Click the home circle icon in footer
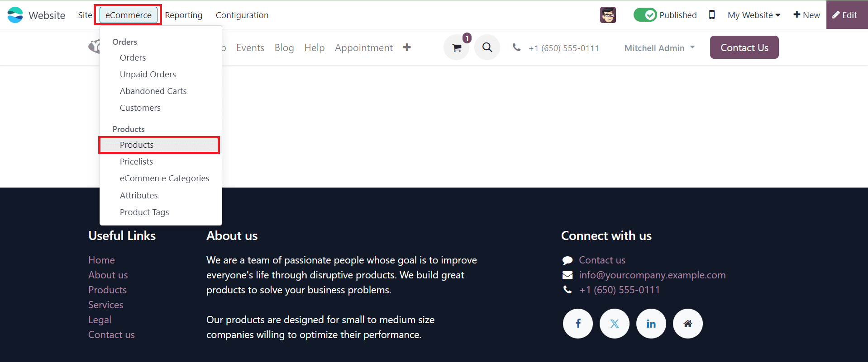This screenshot has height=362, width=868. click(x=688, y=324)
